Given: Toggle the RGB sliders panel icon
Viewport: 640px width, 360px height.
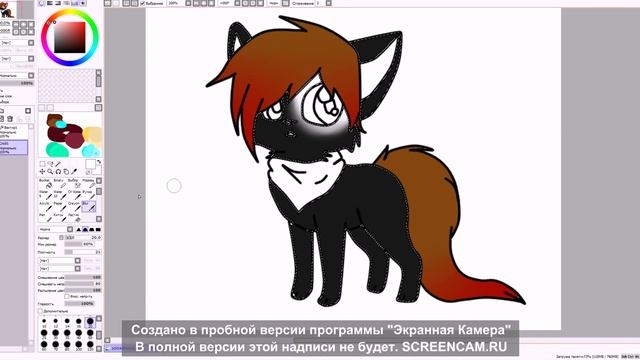Looking at the screenshot, I should 50,3.
